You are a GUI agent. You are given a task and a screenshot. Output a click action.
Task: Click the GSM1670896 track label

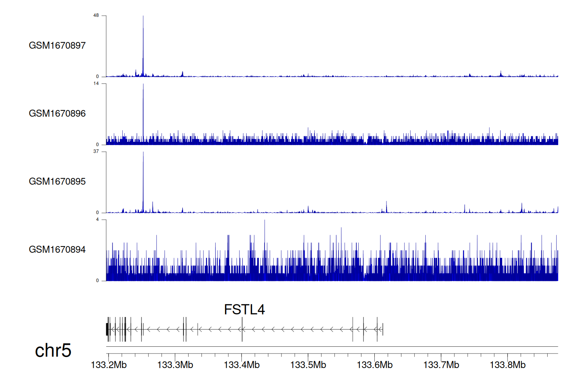[x=57, y=114]
